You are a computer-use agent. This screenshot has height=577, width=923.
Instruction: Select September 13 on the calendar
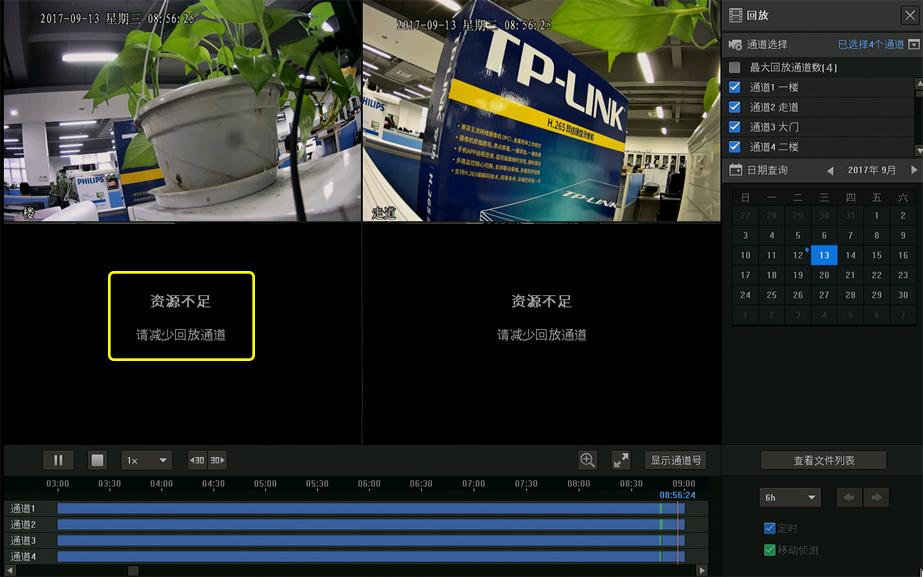[x=824, y=255]
